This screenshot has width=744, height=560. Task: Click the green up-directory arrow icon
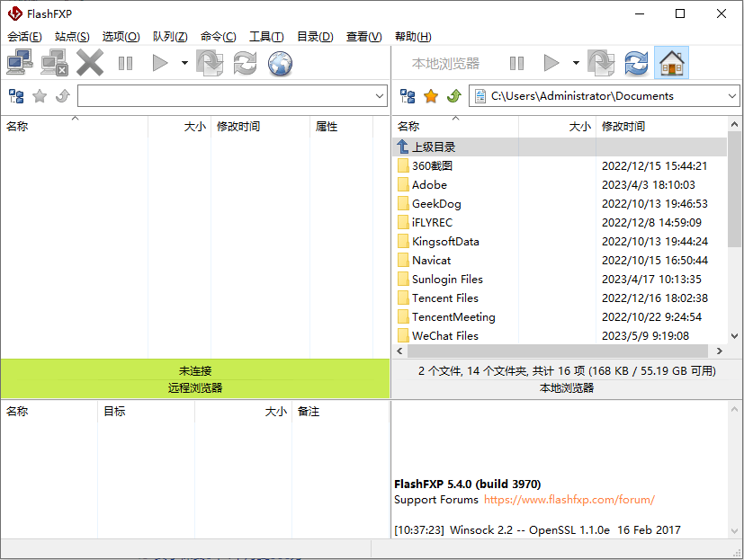point(454,96)
